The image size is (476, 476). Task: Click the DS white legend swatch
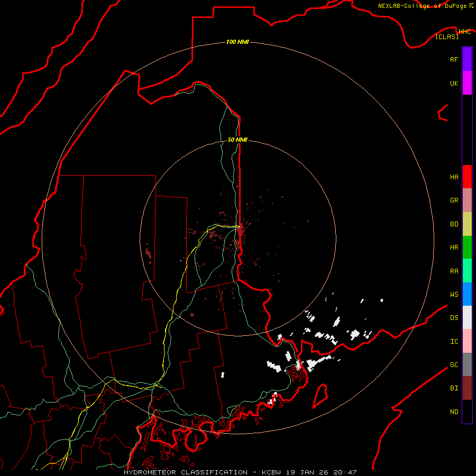point(467,317)
